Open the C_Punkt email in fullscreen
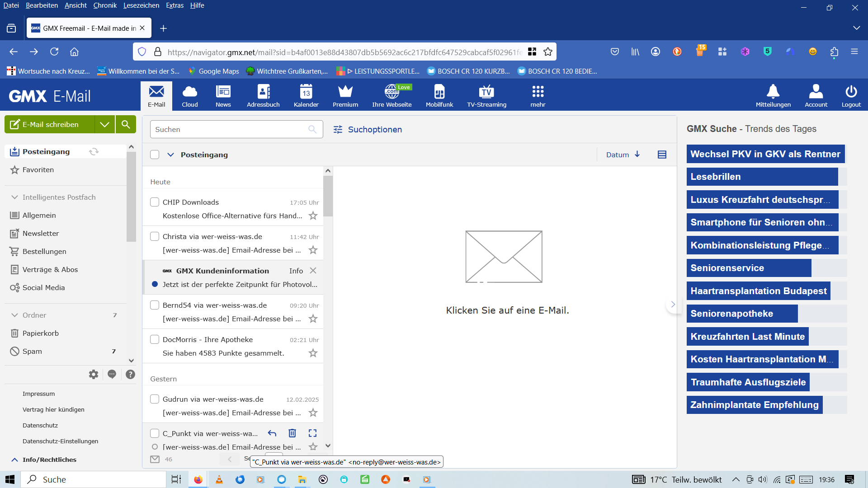Viewport: 868px width, 488px height. [x=312, y=433]
